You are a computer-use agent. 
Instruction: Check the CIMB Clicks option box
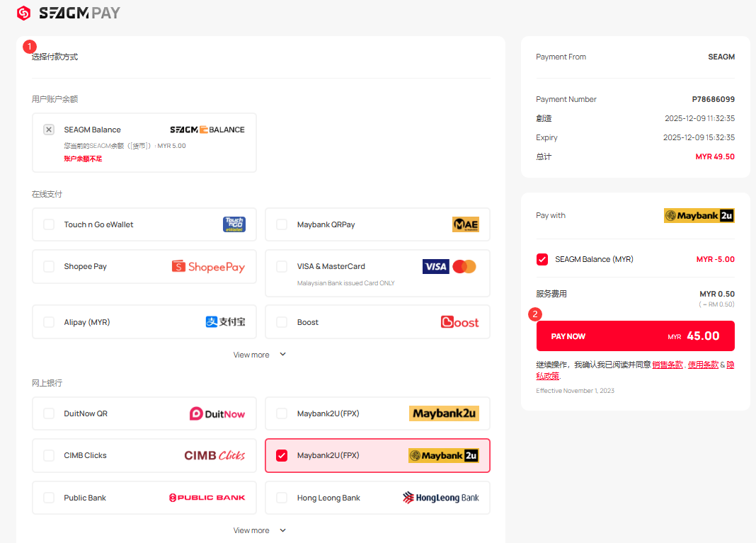pos(49,455)
